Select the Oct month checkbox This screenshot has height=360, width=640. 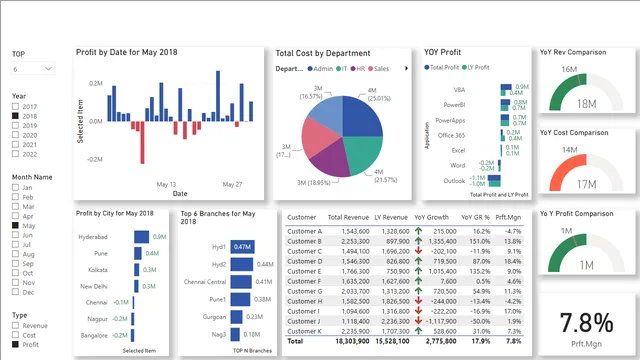point(16,273)
